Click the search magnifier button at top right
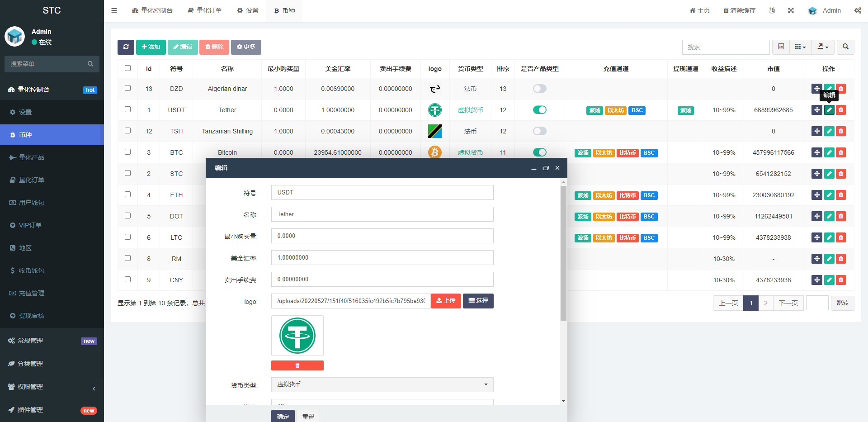The image size is (868, 422). [845, 47]
